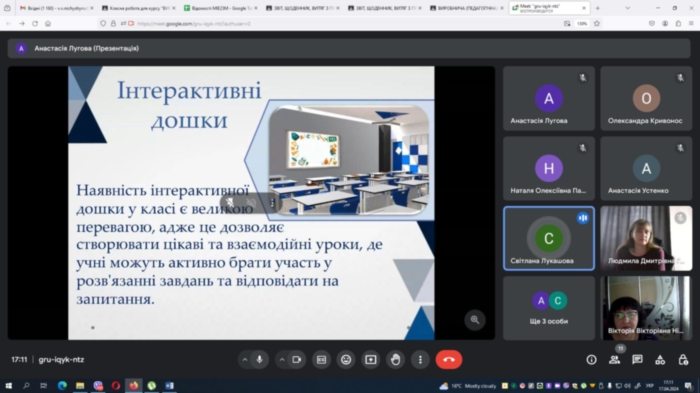Click the present screen icon
The width and height of the screenshot is (700, 393).
tap(371, 360)
